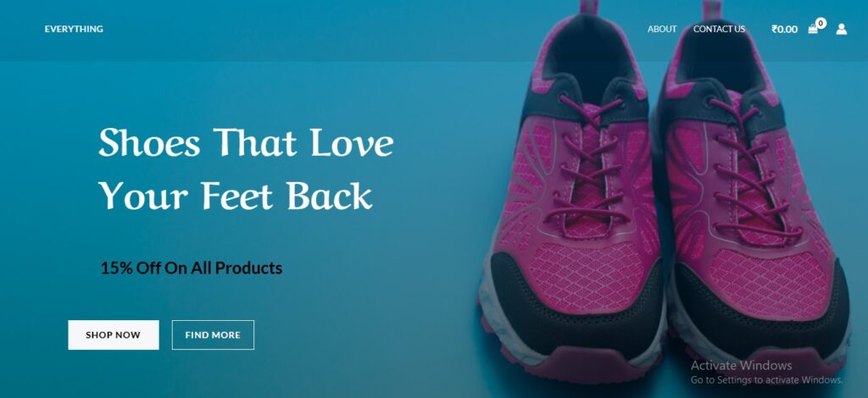The width and height of the screenshot is (868, 398).
Task: Open the shopping cart basket icon
Action: (813, 30)
